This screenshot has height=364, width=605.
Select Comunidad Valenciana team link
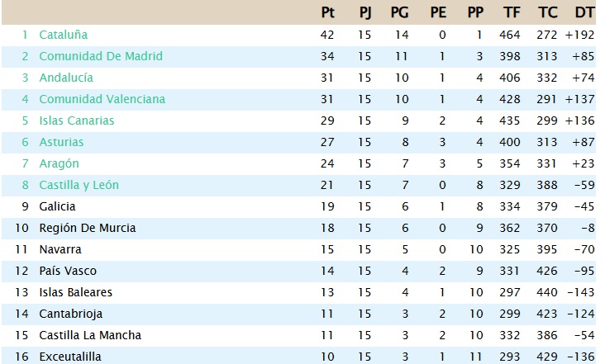(x=102, y=99)
